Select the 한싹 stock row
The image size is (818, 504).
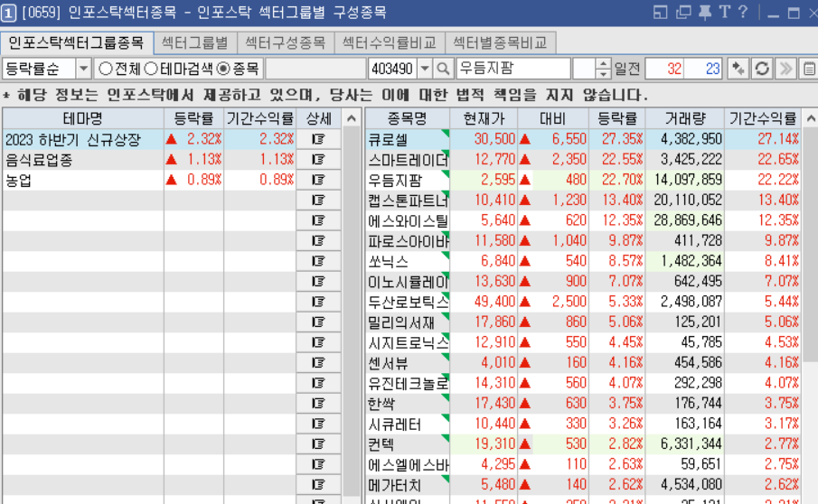(583, 404)
